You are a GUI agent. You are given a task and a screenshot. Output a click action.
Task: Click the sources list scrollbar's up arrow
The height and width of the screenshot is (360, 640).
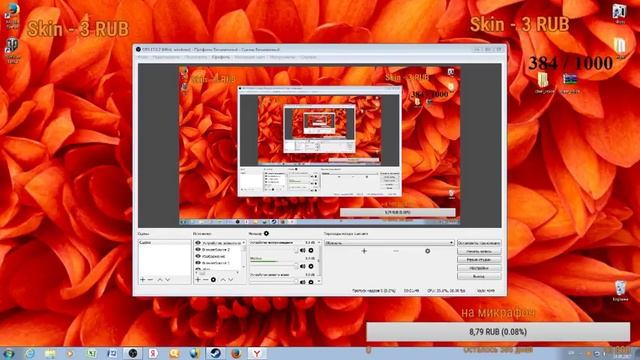click(244, 243)
